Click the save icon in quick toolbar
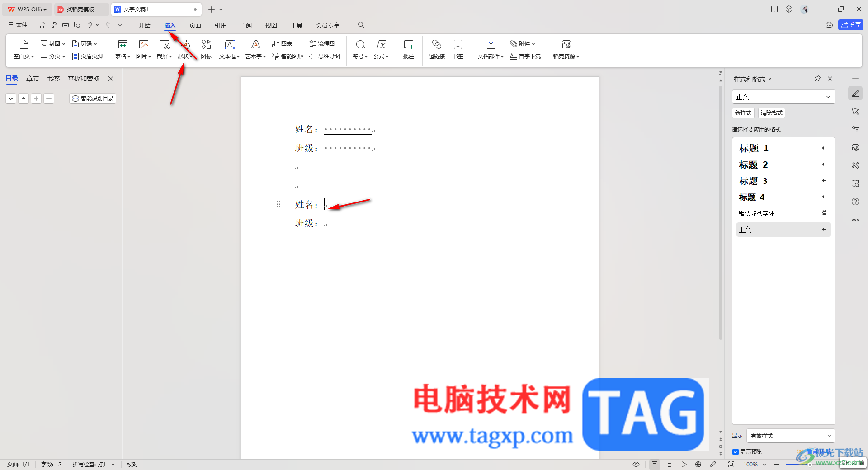Screen dimensions: 868x470 click(42, 25)
